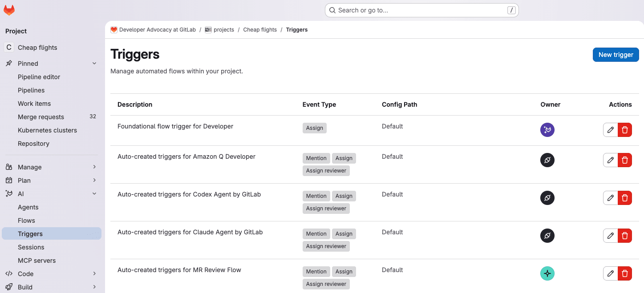644x293 pixels.
Task: Delete the Foundational flow trigger for Developer
Action: click(625, 130)
